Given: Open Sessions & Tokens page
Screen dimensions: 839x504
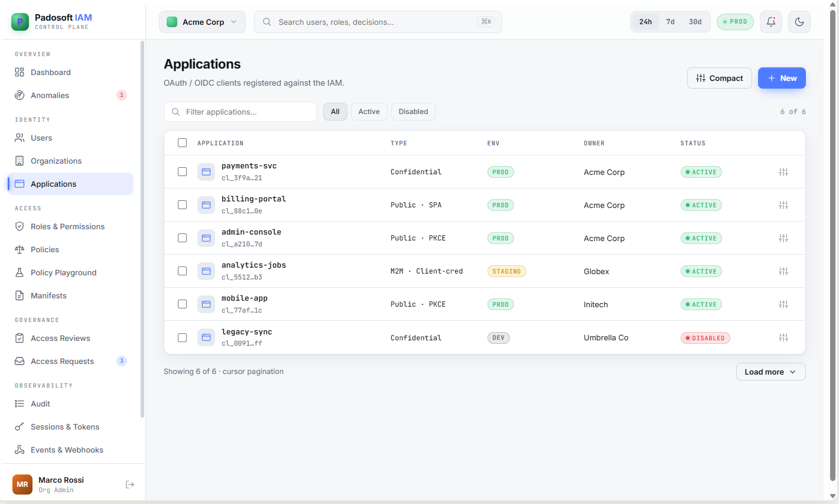Looking at the screenshot, I should pyautogui.click(x=70, y=427).
